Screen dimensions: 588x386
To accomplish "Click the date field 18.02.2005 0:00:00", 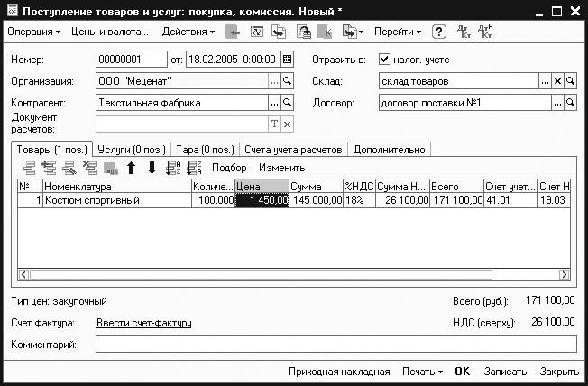I will [x=234, y=60].
